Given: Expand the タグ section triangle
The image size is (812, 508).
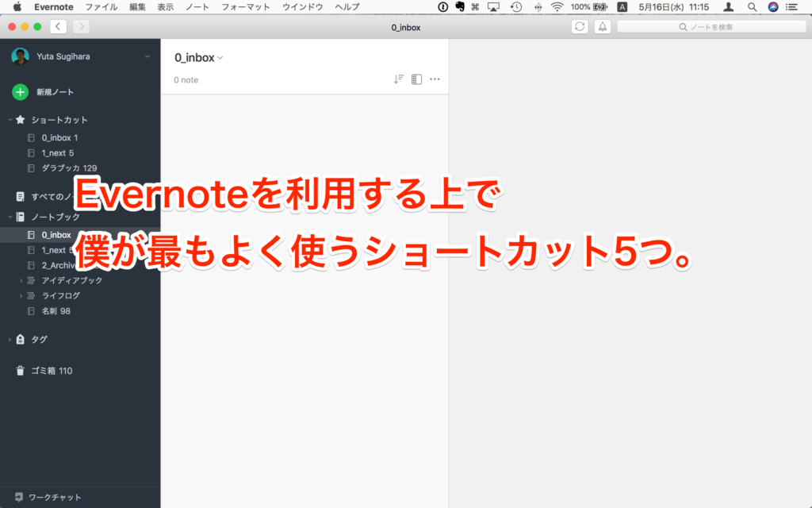Looking at the screenshot, I should (x=10, y=340).
